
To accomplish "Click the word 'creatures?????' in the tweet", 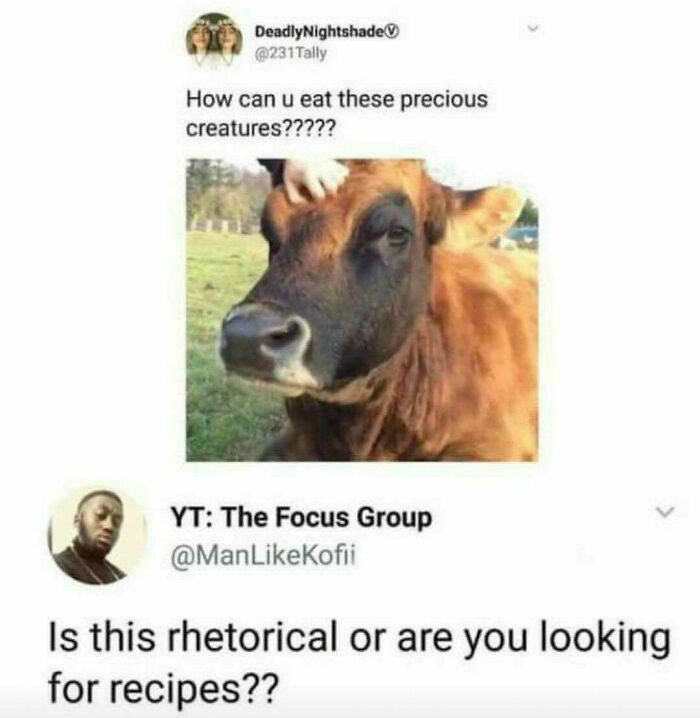I will (x=260, y=128).
